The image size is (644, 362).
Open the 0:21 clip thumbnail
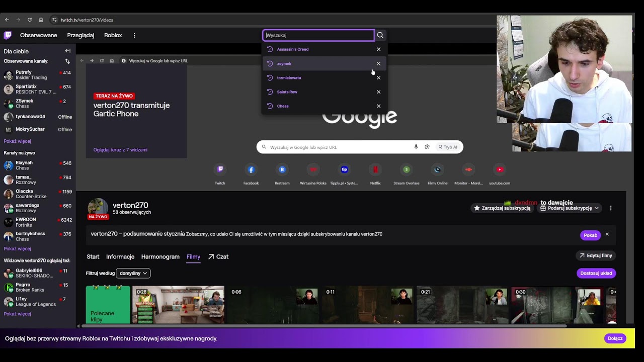(x=462, y=305)
